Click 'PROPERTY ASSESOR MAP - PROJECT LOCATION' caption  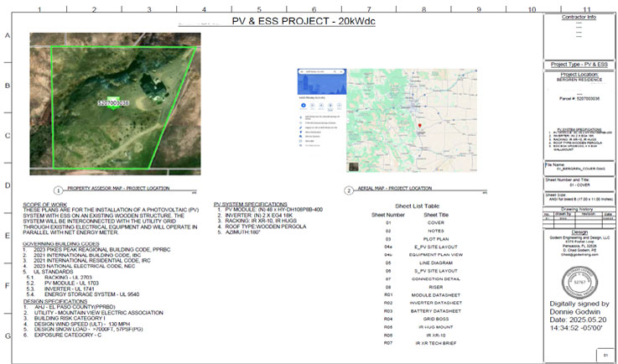pyautogui.click(x=118, y=188)
